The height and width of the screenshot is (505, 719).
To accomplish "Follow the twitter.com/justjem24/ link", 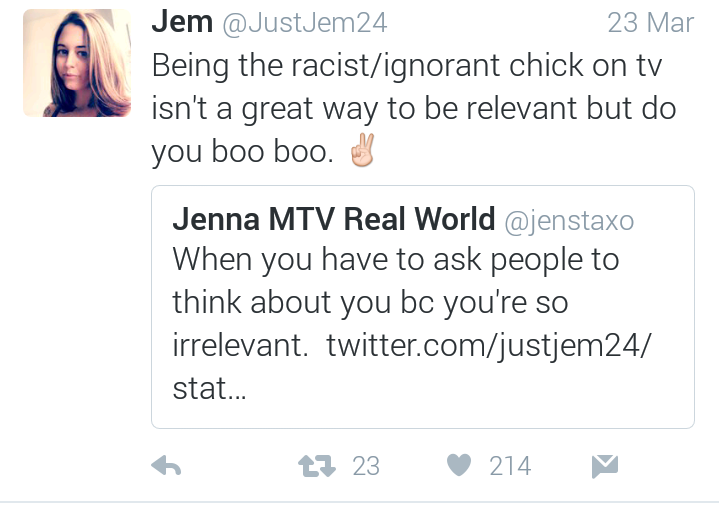I will point(489,345).
